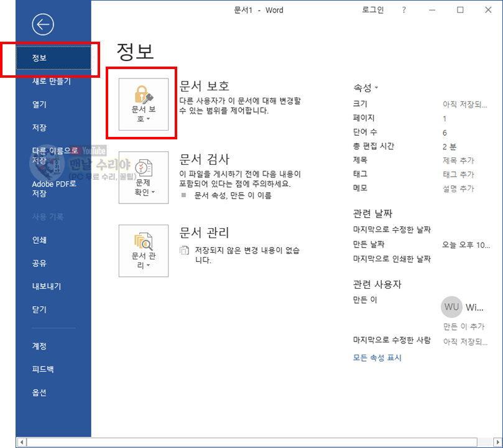Click the right arrow of horizontal scrollbar
Screen dimensions: 503x448
pyautogui.click(x=497, y=442)
